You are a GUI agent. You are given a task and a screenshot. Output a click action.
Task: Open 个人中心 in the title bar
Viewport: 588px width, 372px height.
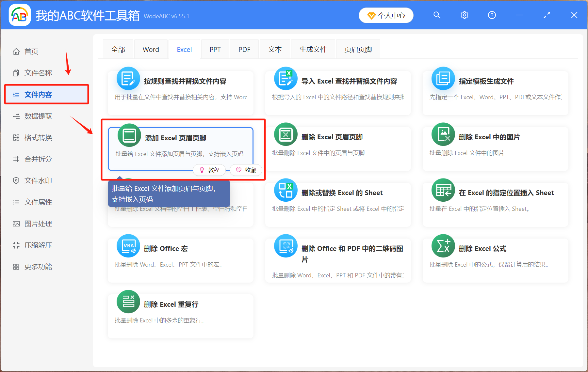(386, 15)
